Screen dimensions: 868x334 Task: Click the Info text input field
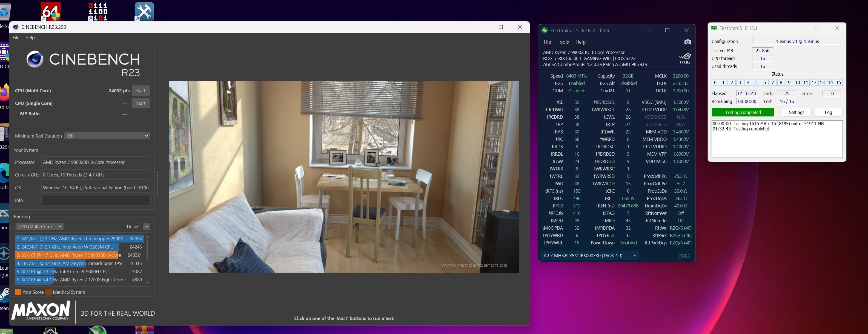point(96,200)
